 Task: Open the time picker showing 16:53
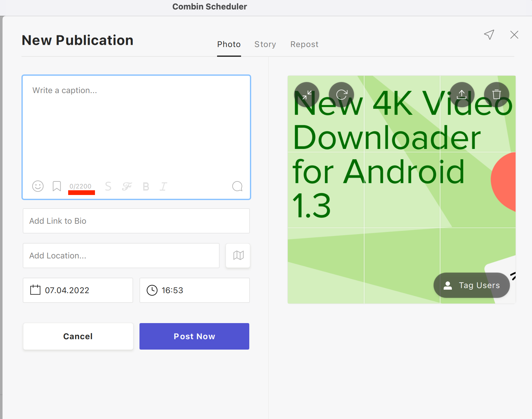[x=194, y=290]
